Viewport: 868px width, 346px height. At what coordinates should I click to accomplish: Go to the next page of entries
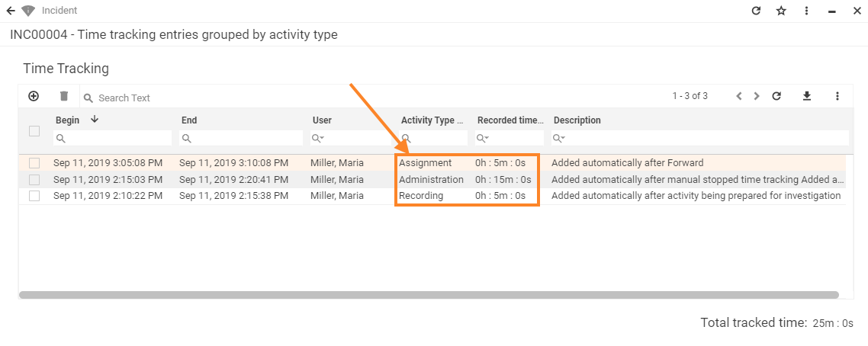coord(757,96)
